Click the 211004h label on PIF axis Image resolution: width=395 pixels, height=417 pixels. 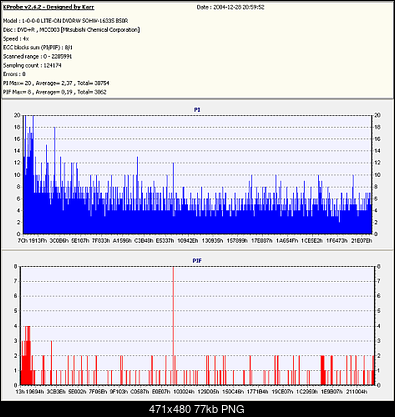pos(356,392)
